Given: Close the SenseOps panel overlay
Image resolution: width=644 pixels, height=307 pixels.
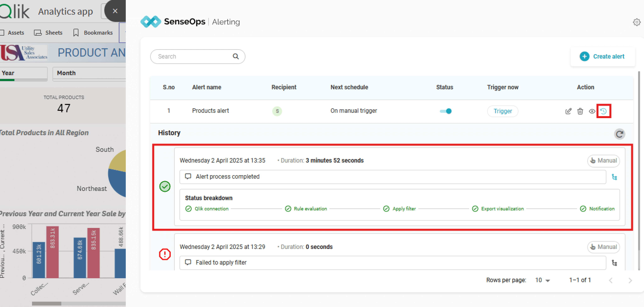Looking at the screenshot, I should tap(115, 11).
